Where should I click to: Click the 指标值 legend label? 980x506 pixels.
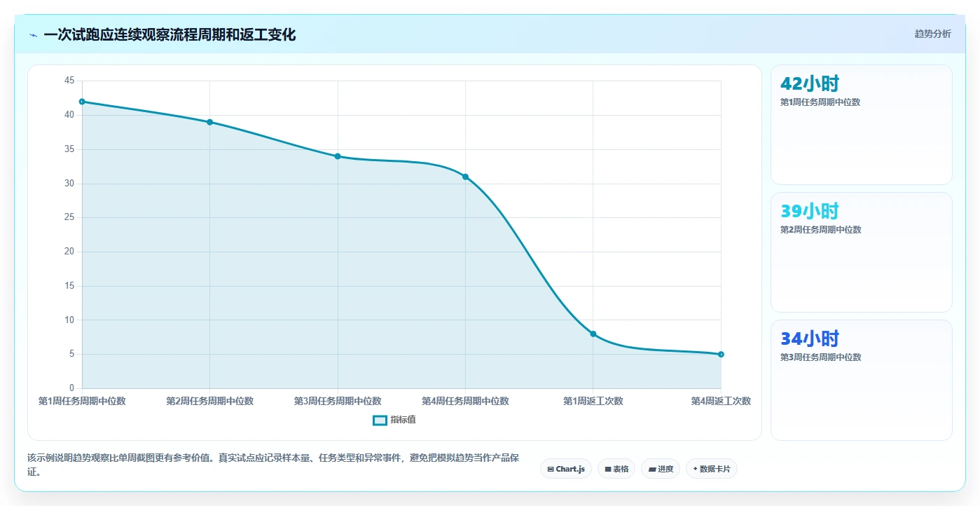[403, 420]
